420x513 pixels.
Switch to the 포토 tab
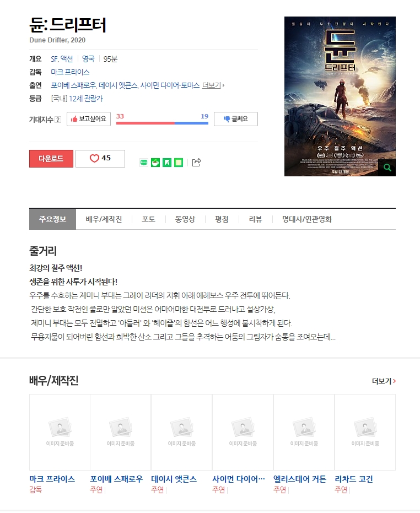point(148,219)
